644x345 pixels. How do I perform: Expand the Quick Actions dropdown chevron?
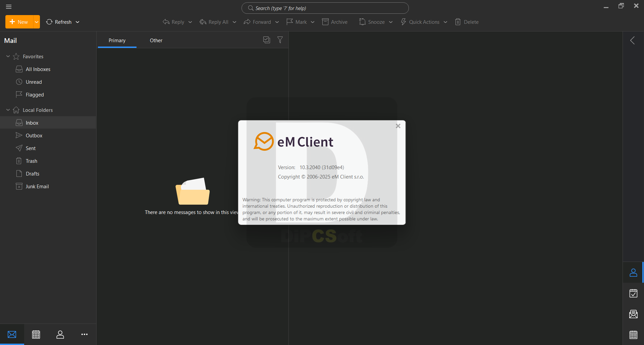[445, 22]
